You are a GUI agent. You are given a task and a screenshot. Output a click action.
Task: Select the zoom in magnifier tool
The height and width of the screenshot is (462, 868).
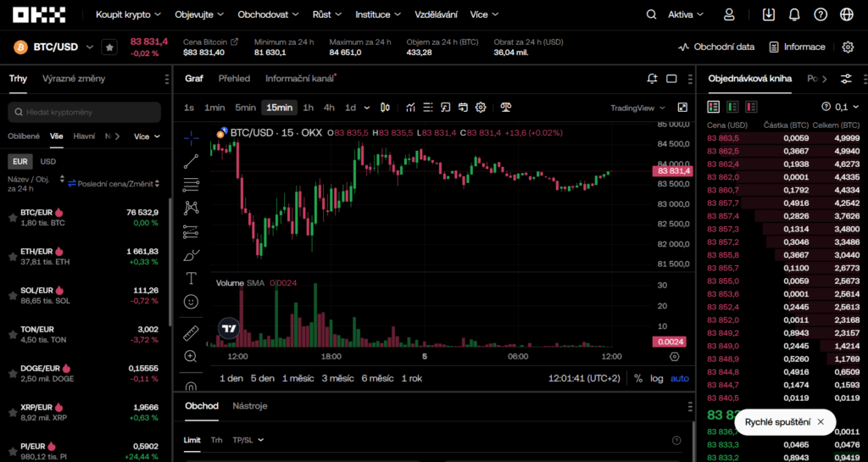pyautogui.click(x=191, y=356)
